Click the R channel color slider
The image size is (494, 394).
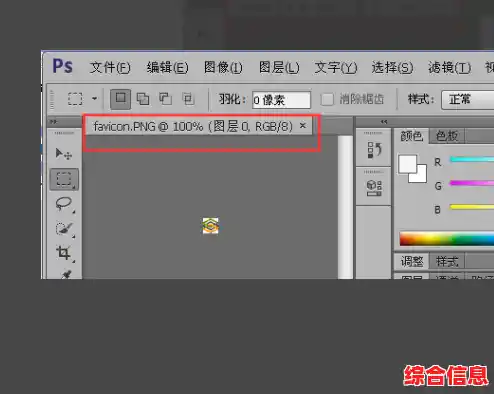click(x=472, y=159)
